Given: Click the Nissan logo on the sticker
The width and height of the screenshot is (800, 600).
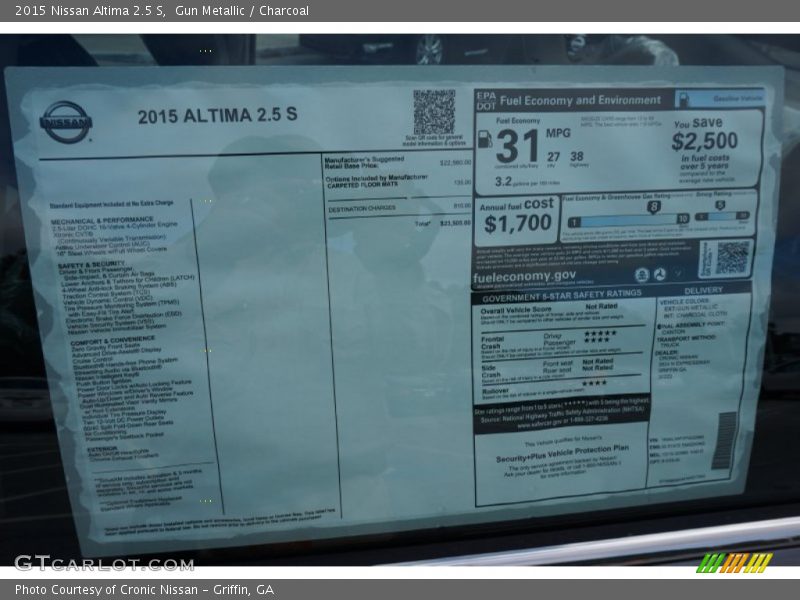Looking at the screenshot, I should [x=66, y=122].
